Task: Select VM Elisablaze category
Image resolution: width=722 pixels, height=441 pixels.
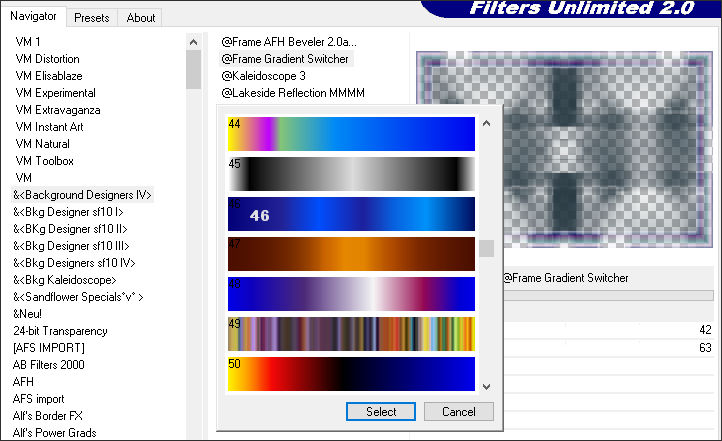Action: [49, 76]
